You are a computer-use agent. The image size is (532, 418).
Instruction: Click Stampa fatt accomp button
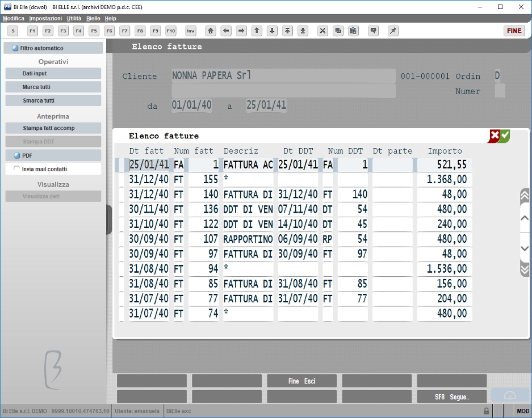coord(53,128)
